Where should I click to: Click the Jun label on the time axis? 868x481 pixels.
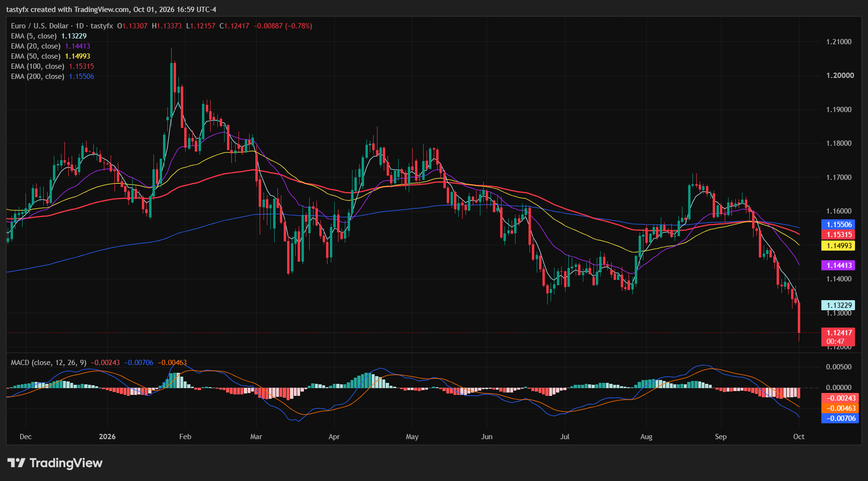click(487, 437)
